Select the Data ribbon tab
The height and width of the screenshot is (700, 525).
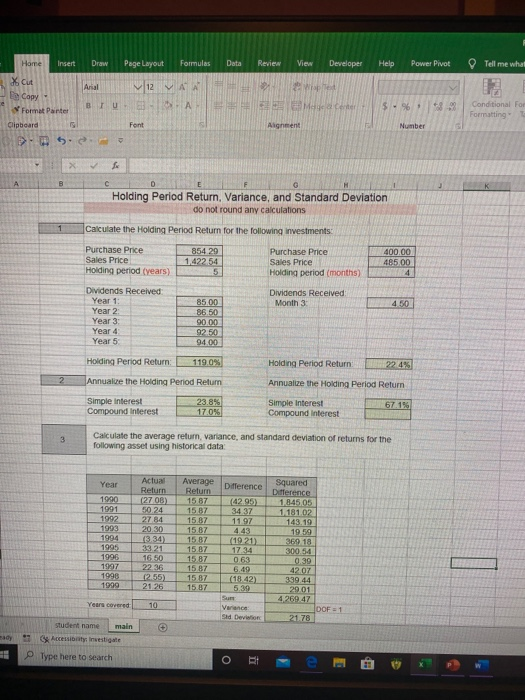click(234, 63)
